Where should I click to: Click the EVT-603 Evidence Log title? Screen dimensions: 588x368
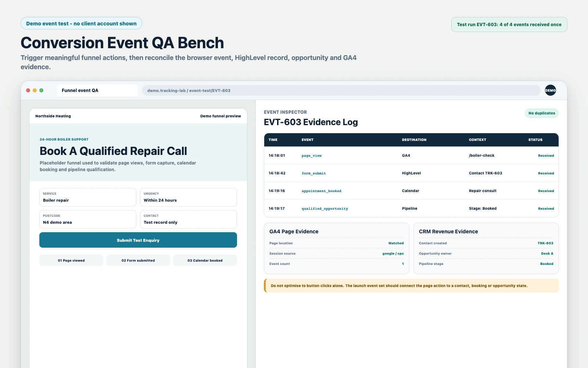point(311,122)
